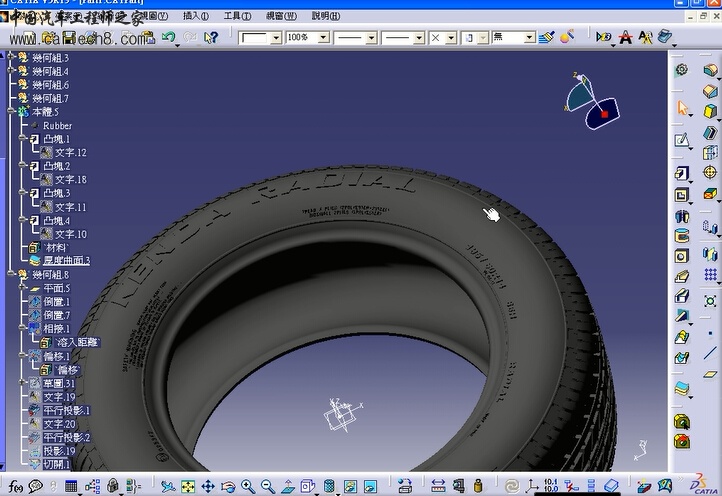Select the Mirror tool
Viewport: 722px width, 496px height.
710,254
